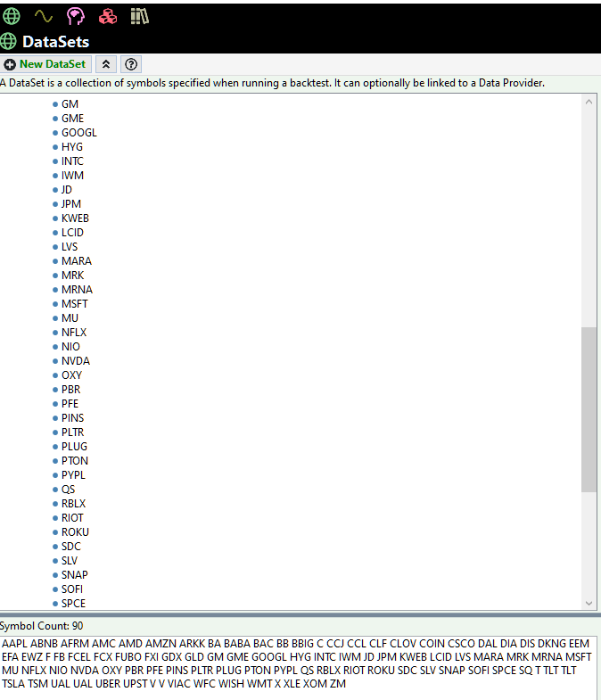This screenshot has height=700, width=601.
Task: Open the Indicators wave icon
Action: pos(44,17)
